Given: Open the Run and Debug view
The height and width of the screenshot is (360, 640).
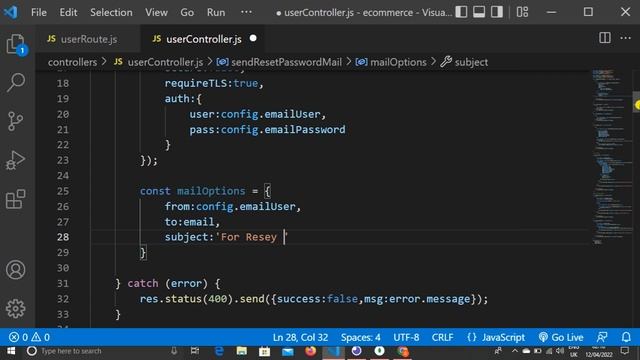Looking at the screenshot, I should pos(16,160).
